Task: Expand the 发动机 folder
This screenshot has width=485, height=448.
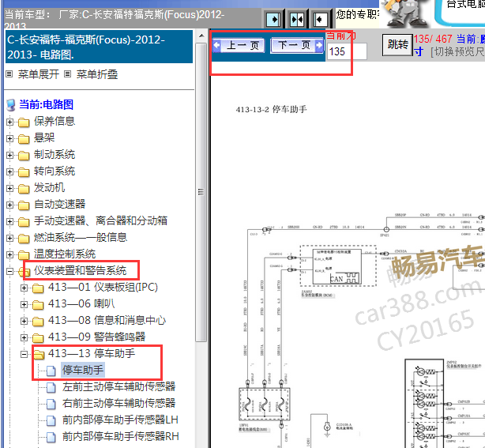Action: click(x=9, y=188)
